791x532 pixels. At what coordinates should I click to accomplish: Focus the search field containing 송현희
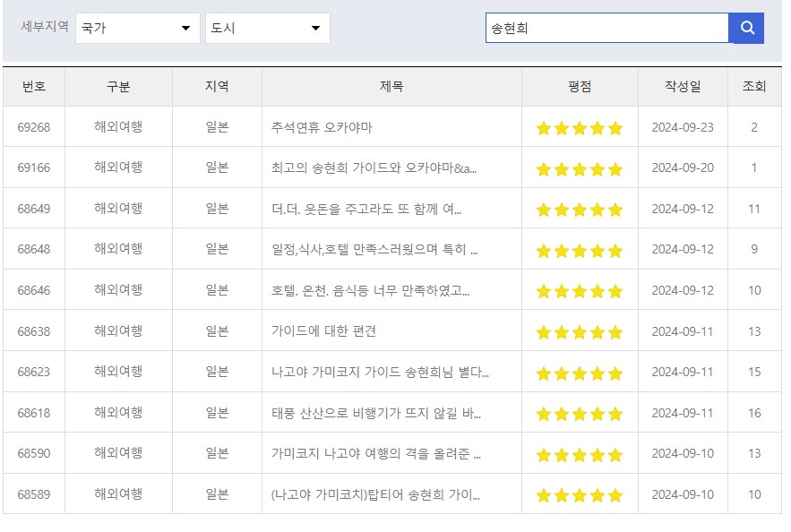606,29
